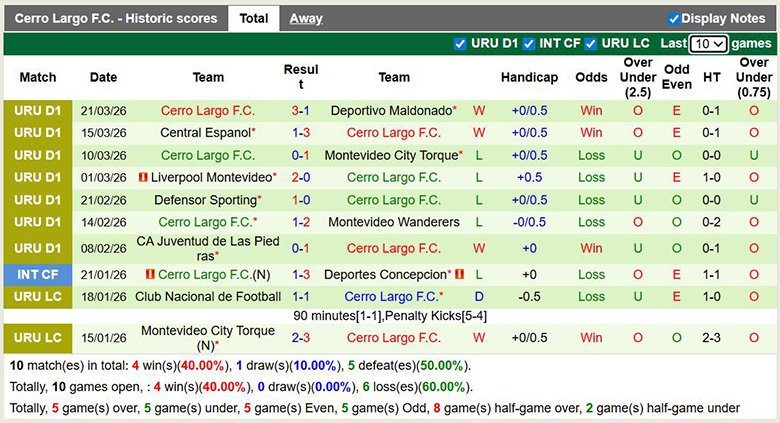780x423 pixels.
Task: Open Montevideo Wanderers team page
Action: click(394, 222)
